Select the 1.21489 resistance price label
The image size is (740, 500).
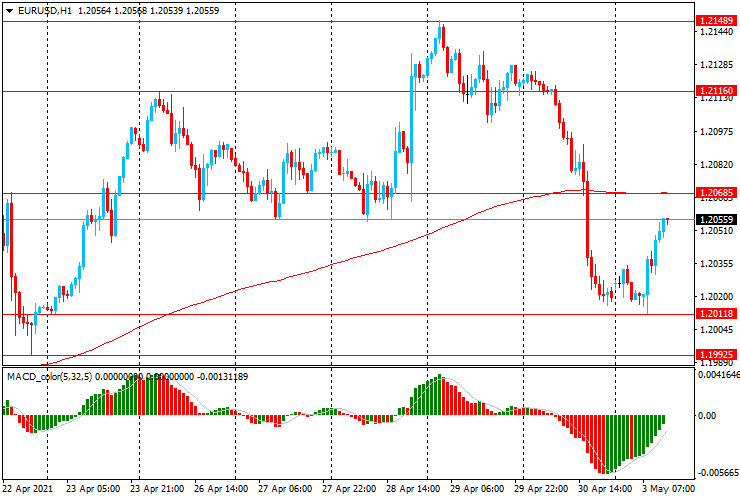point(716,20)
